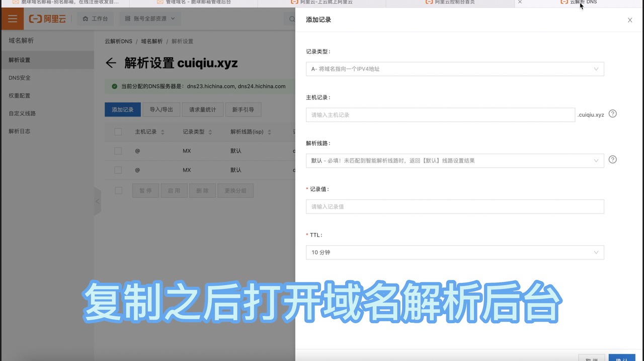This screenshot has height=361, width=644.
Task: Close the 云解析 DNS browser tab
Action: [x=520, y=2]
